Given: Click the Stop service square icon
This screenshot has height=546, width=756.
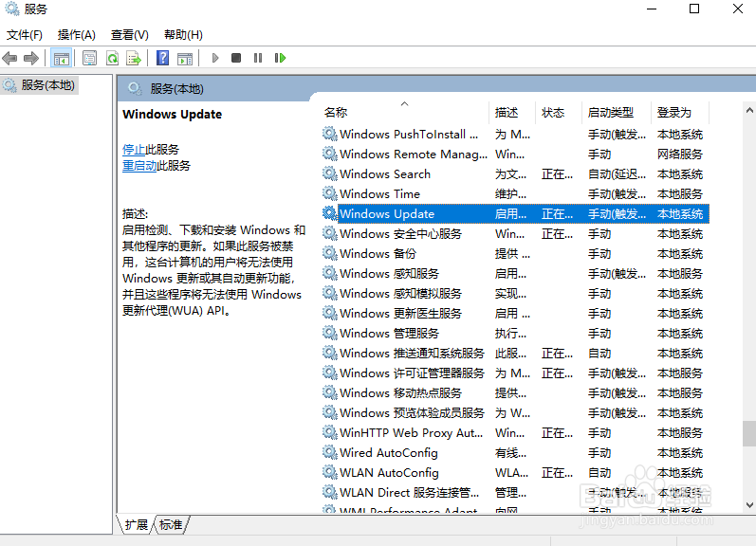Looking at the screenshot, I should (x=236, y=59).
